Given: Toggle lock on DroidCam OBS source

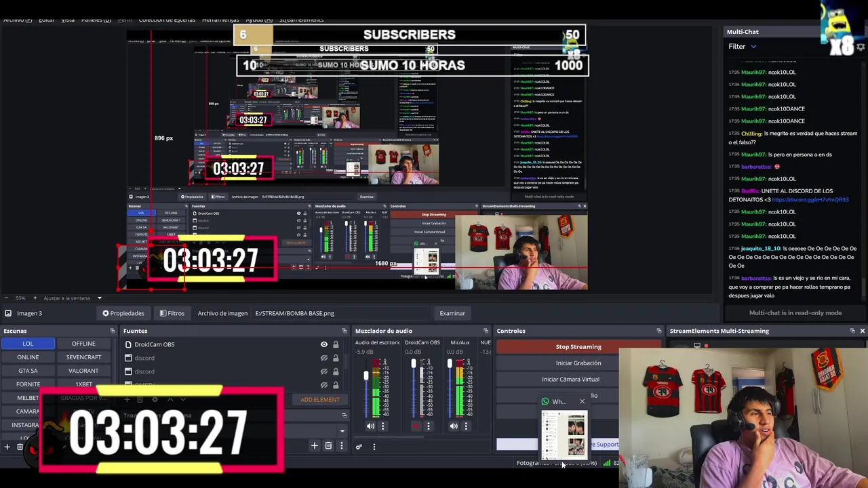Looking at the screenshot, I should [336, 344].
